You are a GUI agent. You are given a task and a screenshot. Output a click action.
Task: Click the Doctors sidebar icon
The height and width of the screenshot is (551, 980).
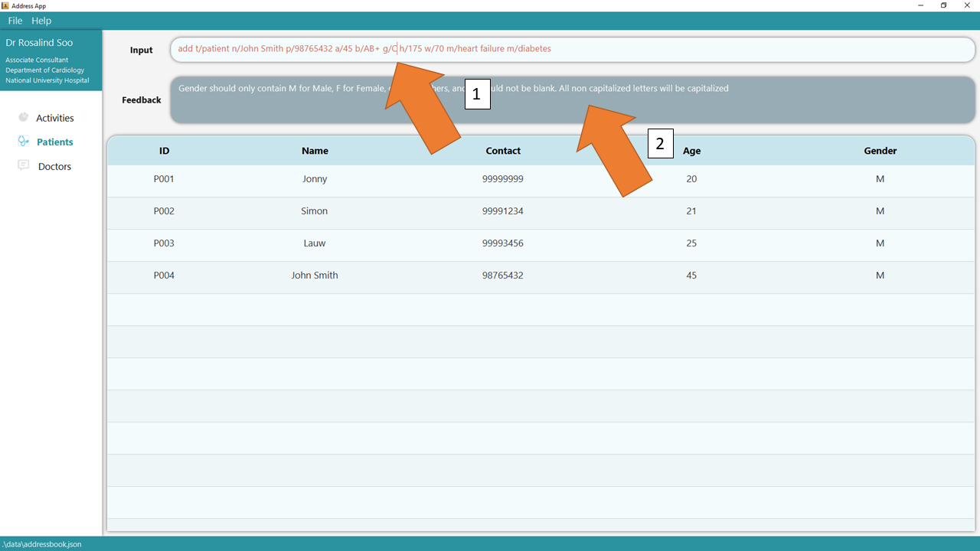pyautogui.click(x=23, y=165)
